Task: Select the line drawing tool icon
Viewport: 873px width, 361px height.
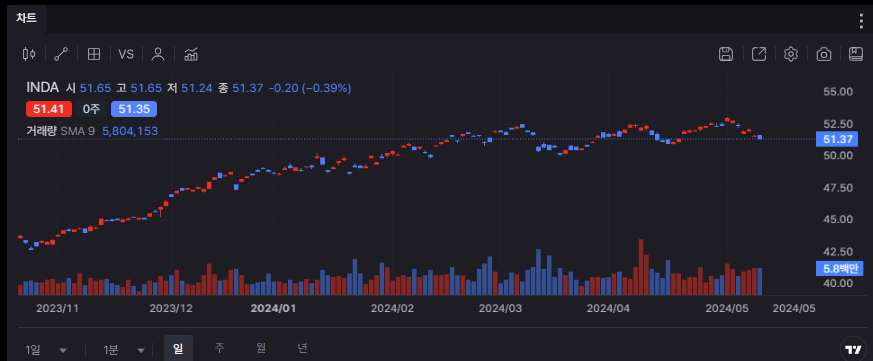Action: 61,54
